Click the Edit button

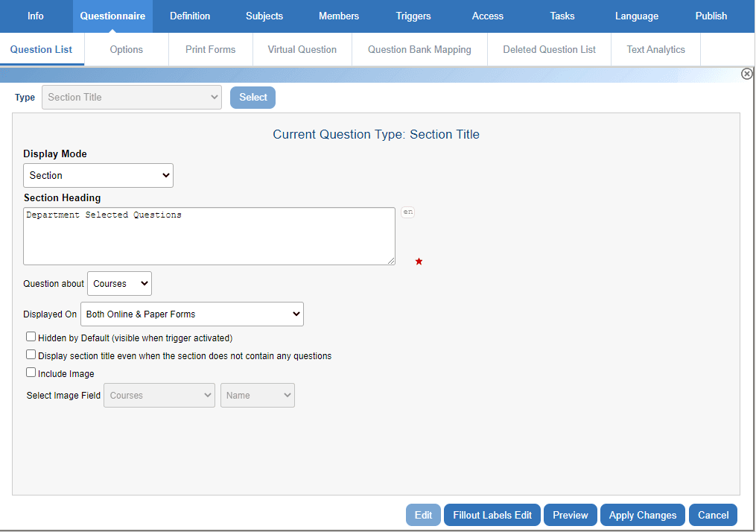(x=423, y=515)
